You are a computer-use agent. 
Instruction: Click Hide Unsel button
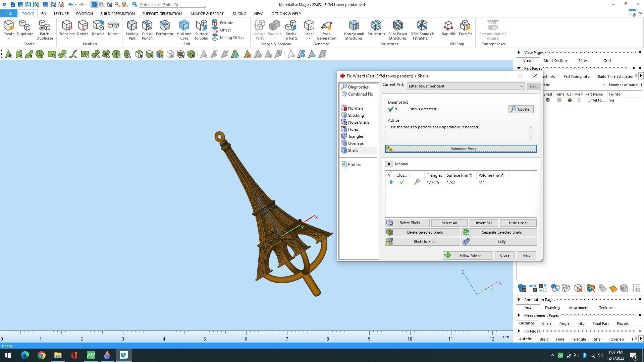click(x=518, y=223)
